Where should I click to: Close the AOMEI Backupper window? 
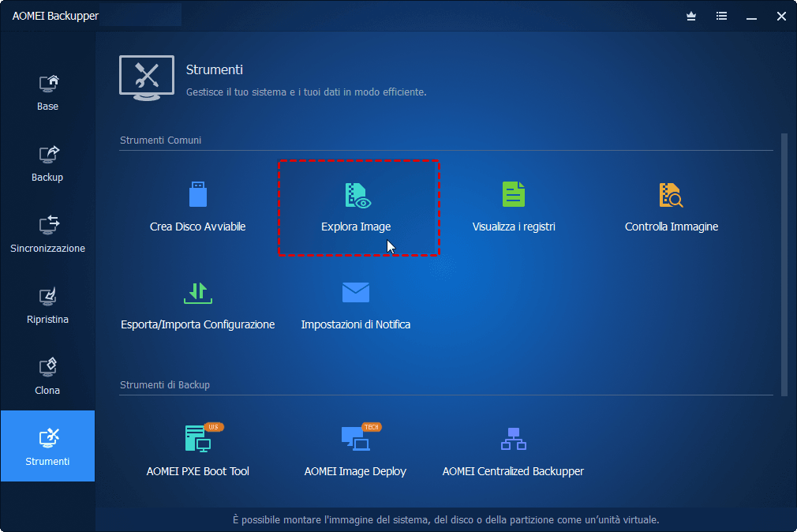781,17
